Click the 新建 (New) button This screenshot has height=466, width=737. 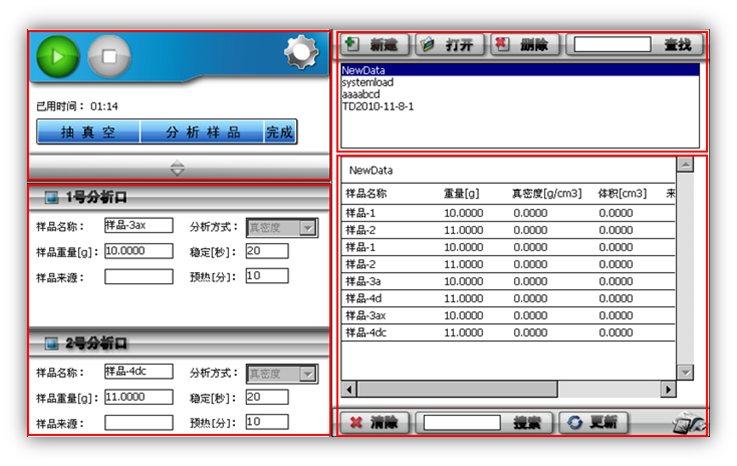pyautogui.click(x=372, y=45)
